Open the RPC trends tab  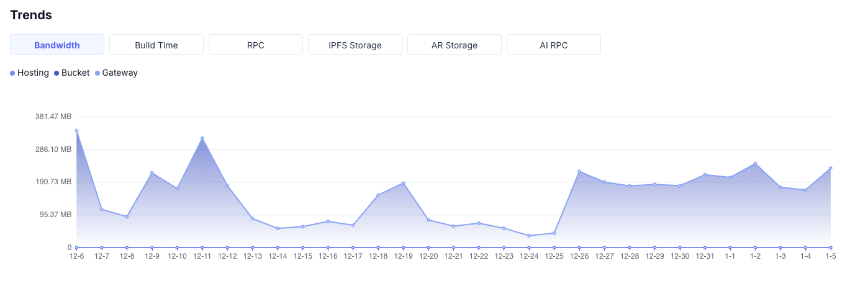256,45
